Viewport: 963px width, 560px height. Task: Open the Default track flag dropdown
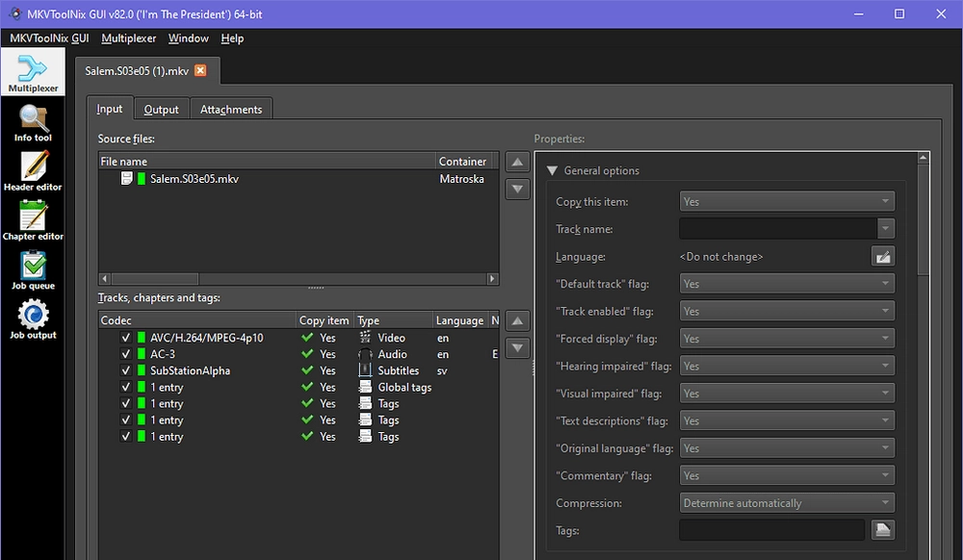click(x=787, y=284)
